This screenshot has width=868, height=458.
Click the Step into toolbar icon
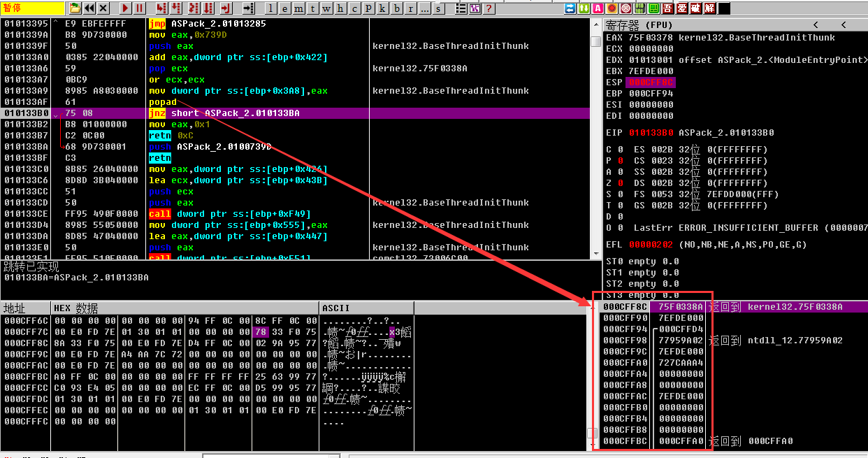point(161,8)
